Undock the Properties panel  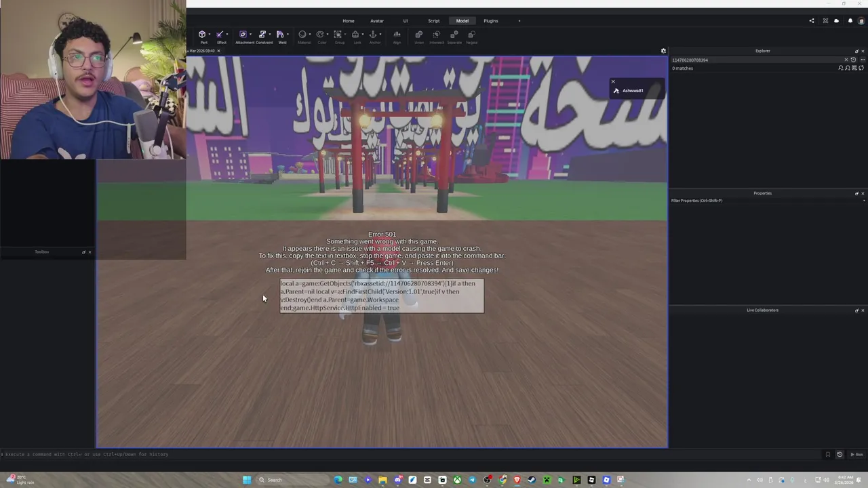click(856, 193)
